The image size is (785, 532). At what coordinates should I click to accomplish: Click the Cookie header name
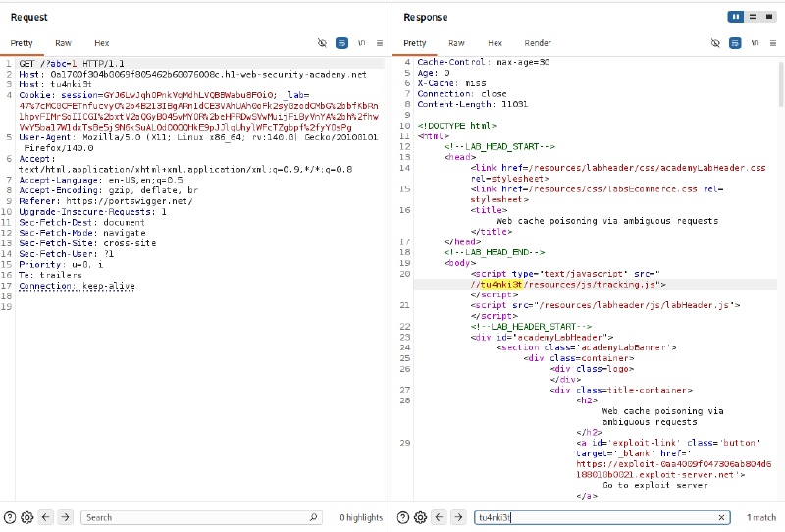click(35, 95)
